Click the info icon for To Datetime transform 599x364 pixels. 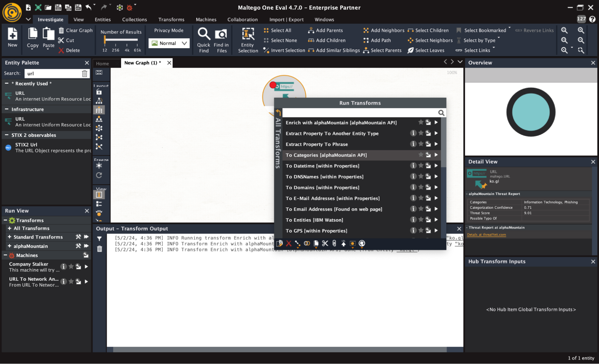[x=413, y=165]
